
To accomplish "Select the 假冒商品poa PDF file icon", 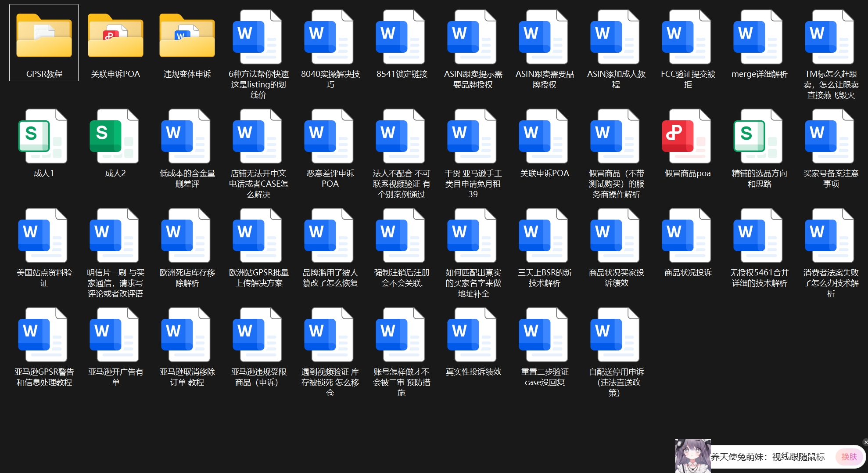I will click(x=688, y=136).
